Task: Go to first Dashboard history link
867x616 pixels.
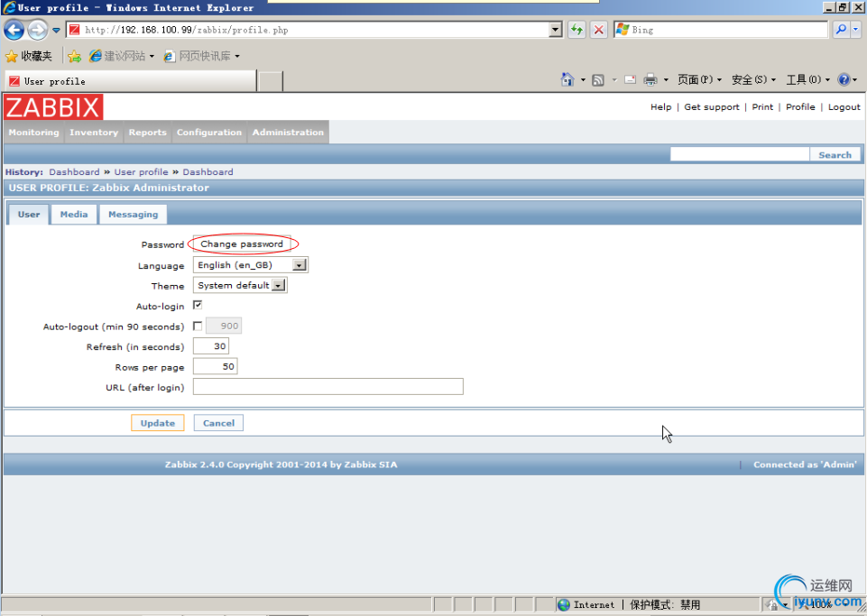Action: click(74, 172)
